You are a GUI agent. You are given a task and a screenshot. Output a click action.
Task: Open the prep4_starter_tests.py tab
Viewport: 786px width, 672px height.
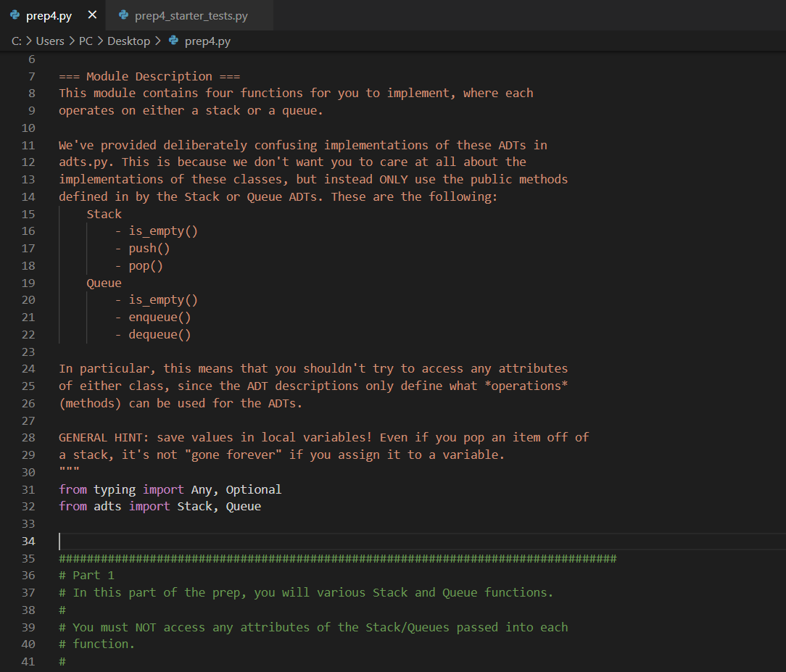191,15
